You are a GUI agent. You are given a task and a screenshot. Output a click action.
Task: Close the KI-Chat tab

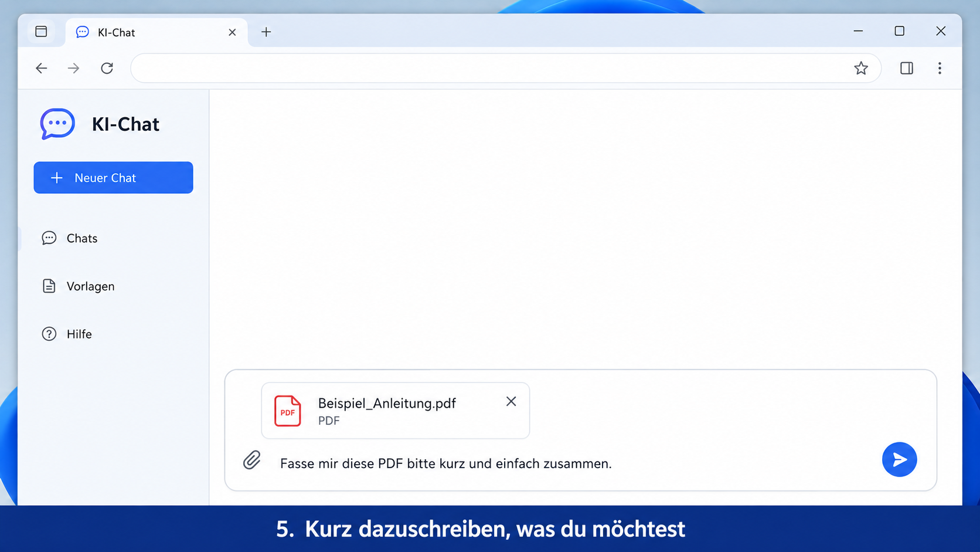(x=232, y=32)
